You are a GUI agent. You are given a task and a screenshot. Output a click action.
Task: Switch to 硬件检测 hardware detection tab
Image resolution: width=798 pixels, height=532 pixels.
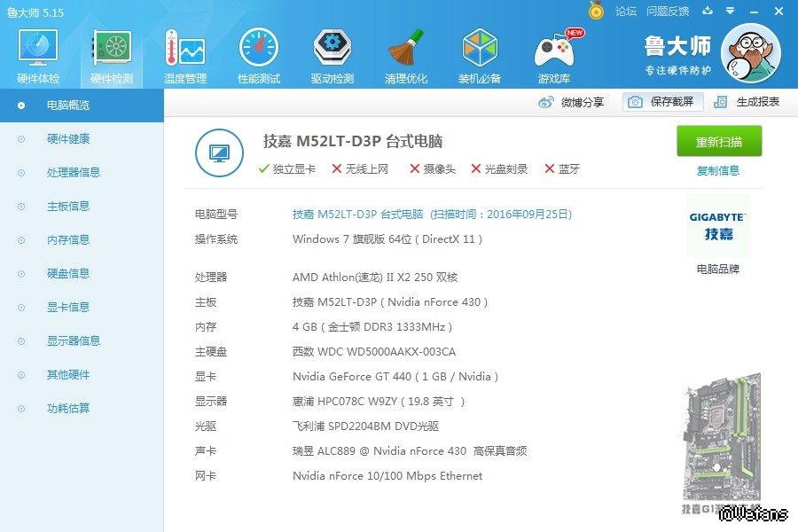click(x=112, y=55)
